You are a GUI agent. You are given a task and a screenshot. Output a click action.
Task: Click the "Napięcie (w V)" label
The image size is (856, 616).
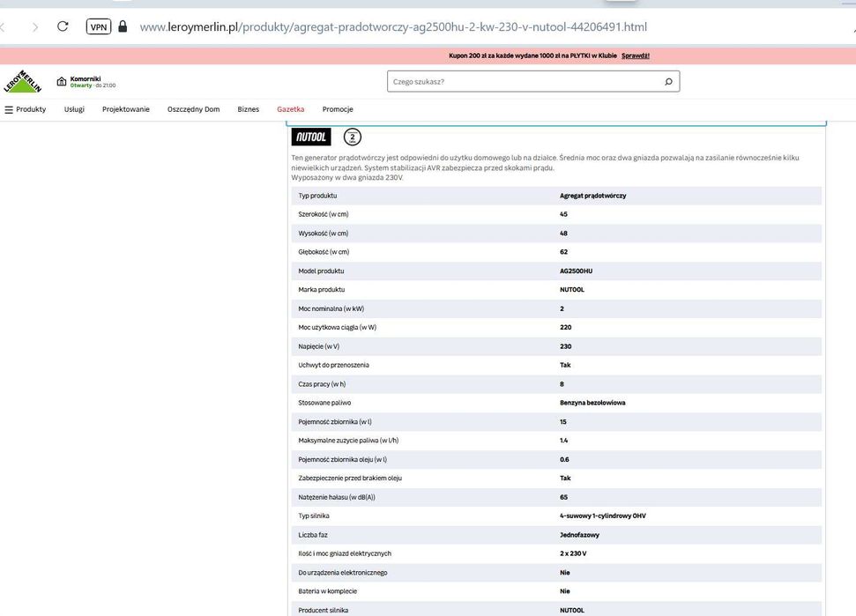pyautogui.click(x=318, y=346)
